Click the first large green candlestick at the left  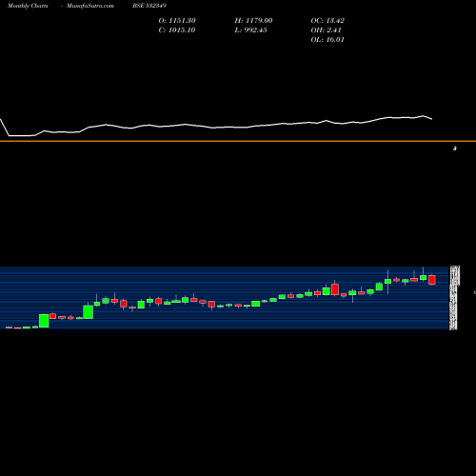click(x=44, y=321)
